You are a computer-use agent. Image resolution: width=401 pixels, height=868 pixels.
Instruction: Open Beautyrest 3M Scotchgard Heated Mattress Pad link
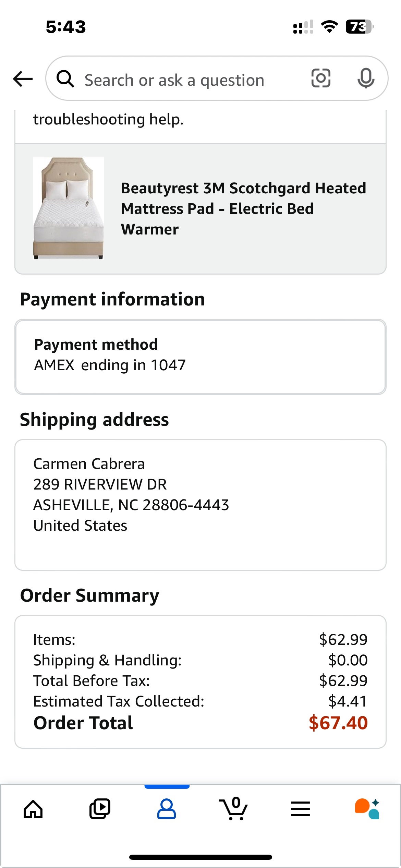click(244, 208)
